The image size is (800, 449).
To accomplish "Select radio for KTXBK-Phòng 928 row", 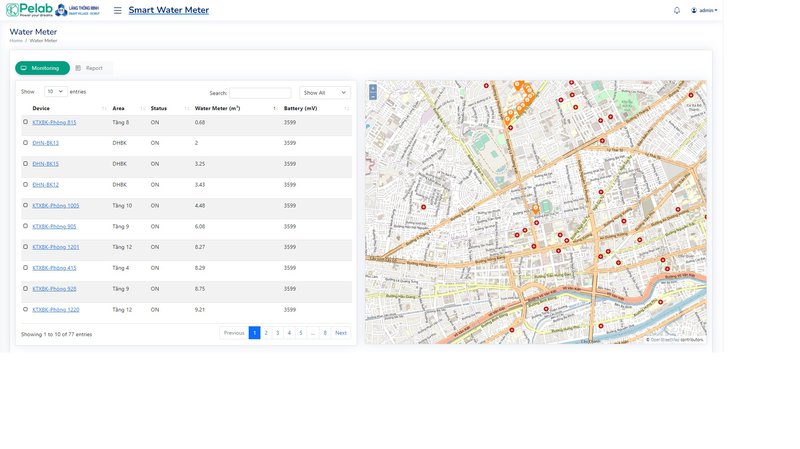I will tap(26, 288).
